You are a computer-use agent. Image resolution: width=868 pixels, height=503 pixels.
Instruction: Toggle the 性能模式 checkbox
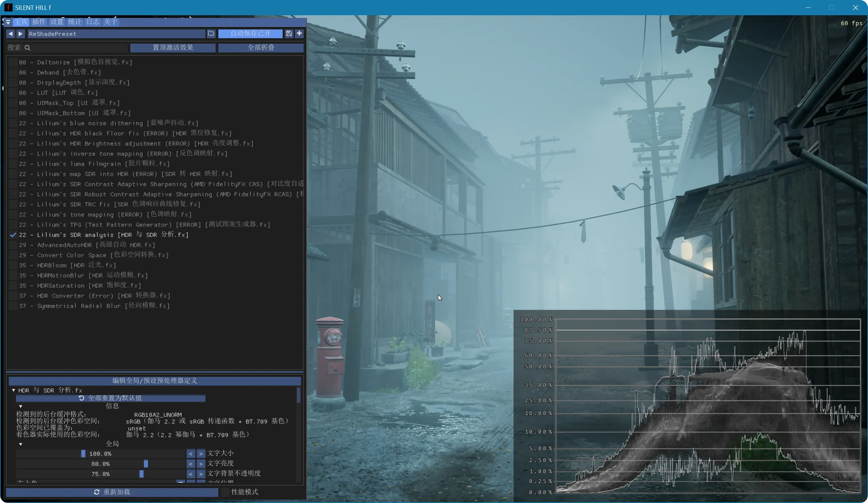click(x=225, y=492)
